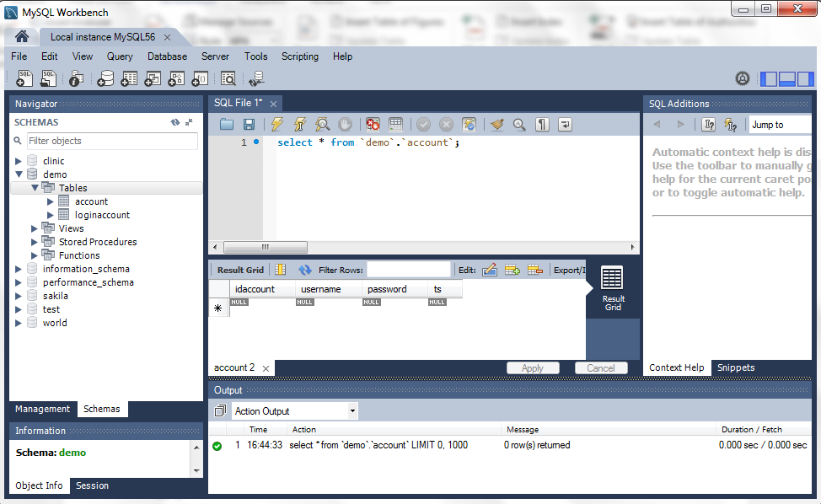The height and width of the screenshot is (504, 821).
Task: Toggle word wrapping in editor
Action: [x=565, y=125]
